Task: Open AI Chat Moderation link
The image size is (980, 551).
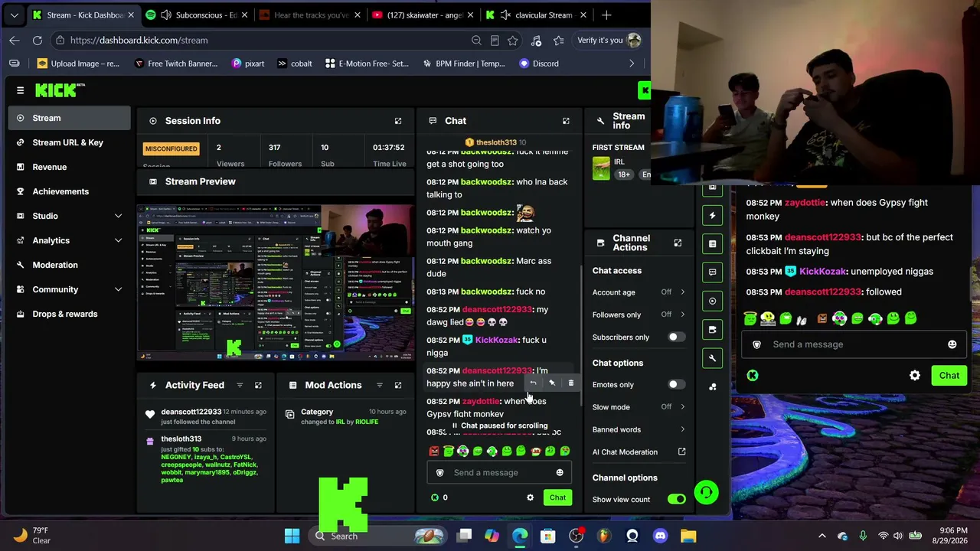Action: click(x=639, y=452)
